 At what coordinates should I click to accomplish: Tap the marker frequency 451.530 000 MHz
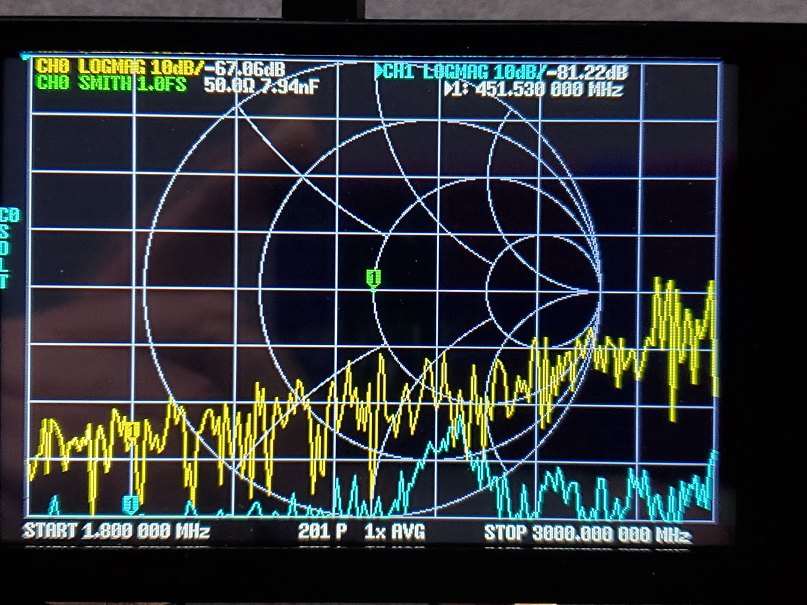[x=550, y=90]
